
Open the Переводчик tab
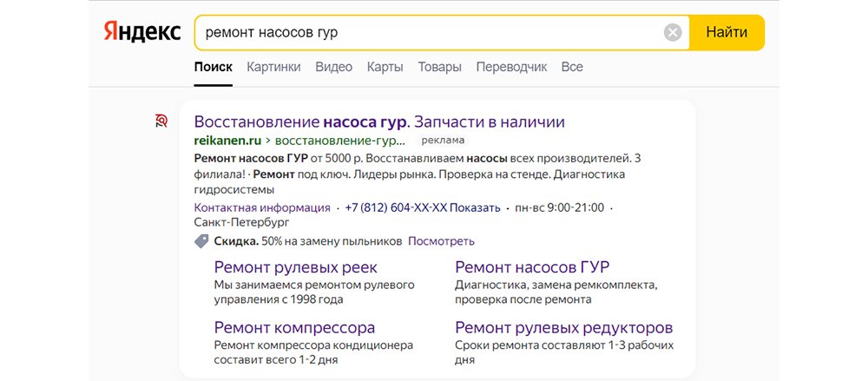coord(510,67)
